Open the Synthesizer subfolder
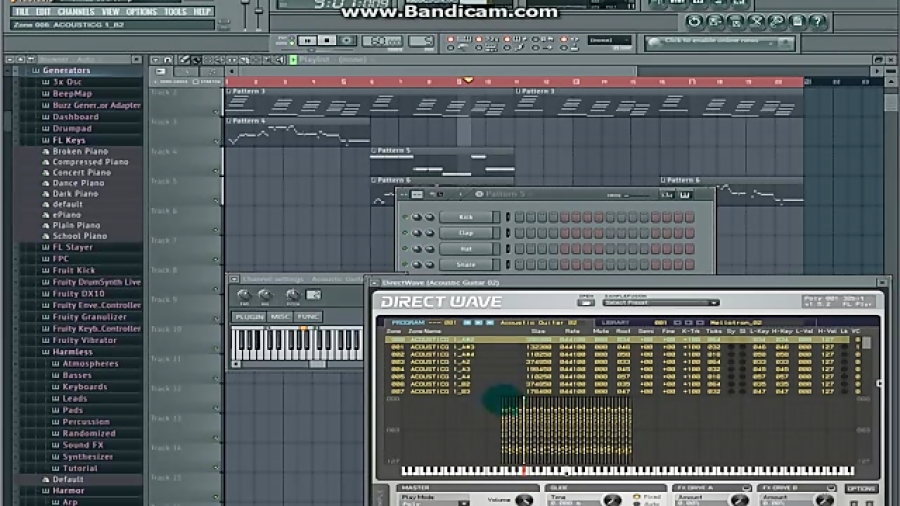 [87, 457]
